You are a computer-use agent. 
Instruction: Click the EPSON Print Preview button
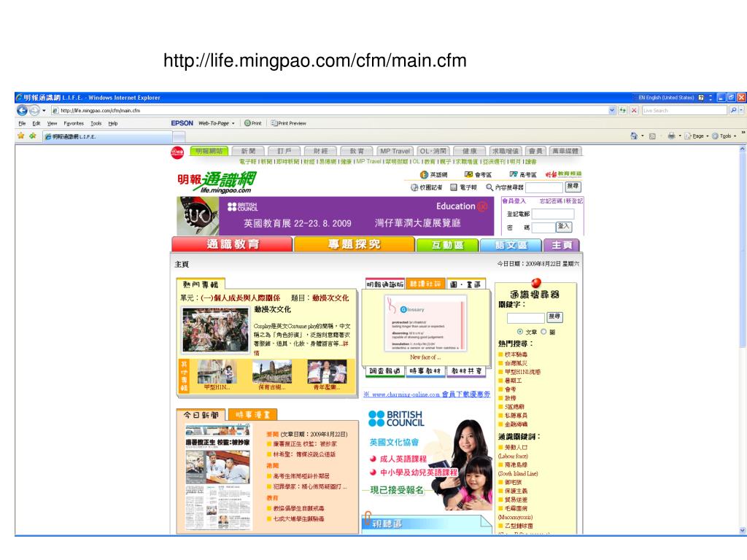288,123
